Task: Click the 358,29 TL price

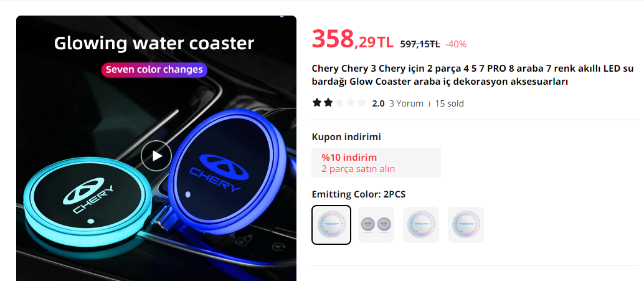Action: point(353,39)
